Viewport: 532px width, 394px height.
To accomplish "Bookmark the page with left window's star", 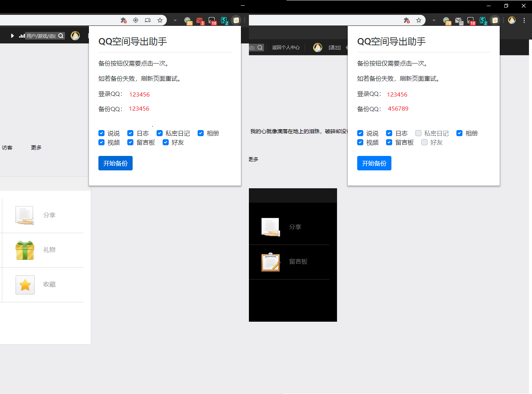I will (160, 20).
